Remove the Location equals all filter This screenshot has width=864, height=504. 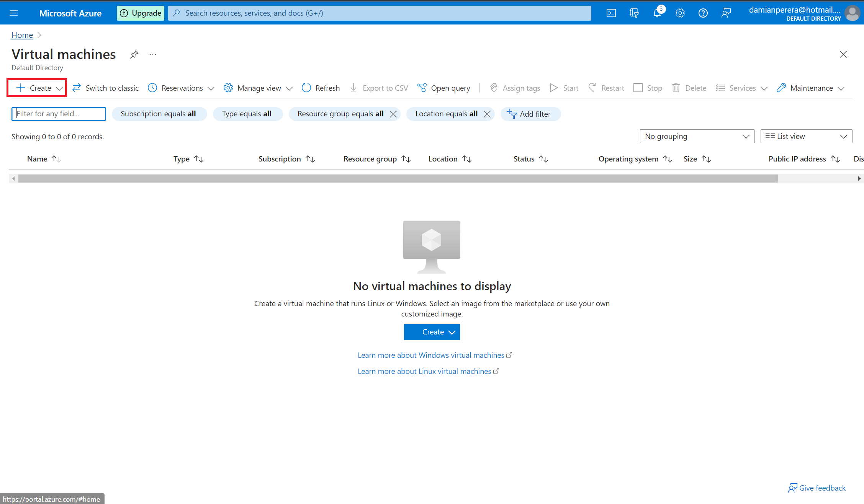(x=487, y=114)
